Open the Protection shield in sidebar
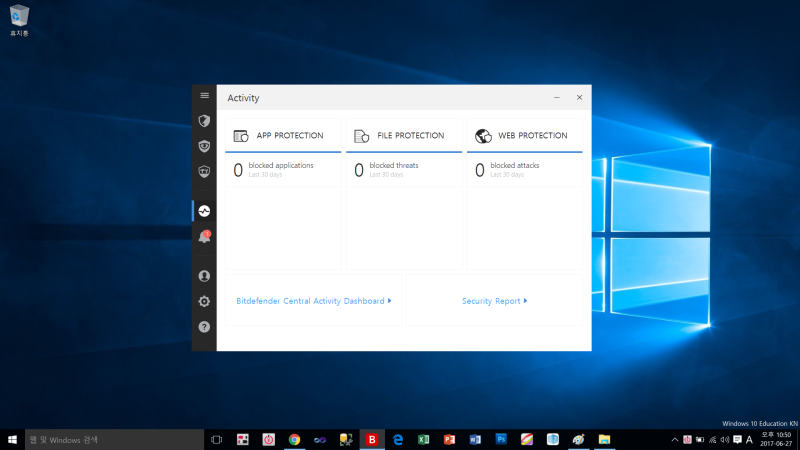 tap(204, 121)
